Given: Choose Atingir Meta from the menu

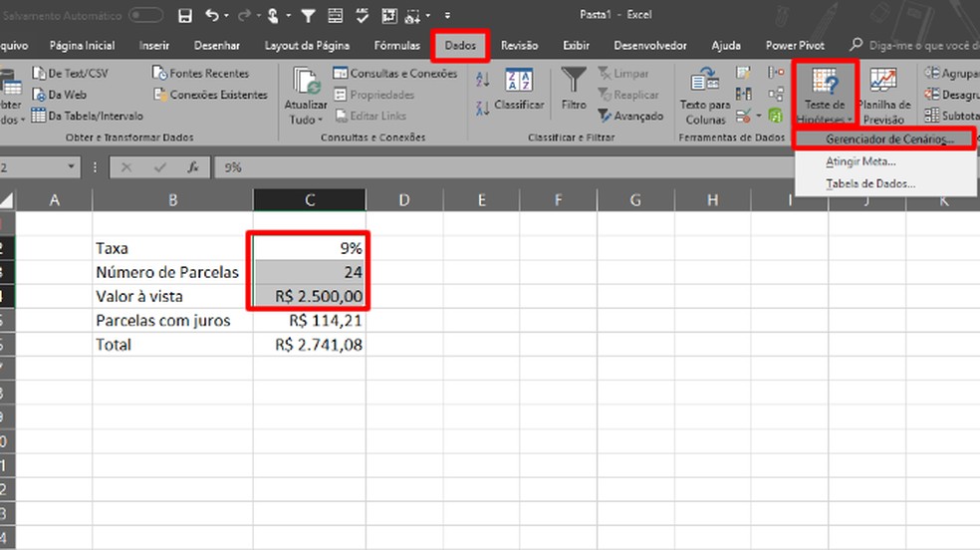Looking at the screenshot, I should coord(860,161).
